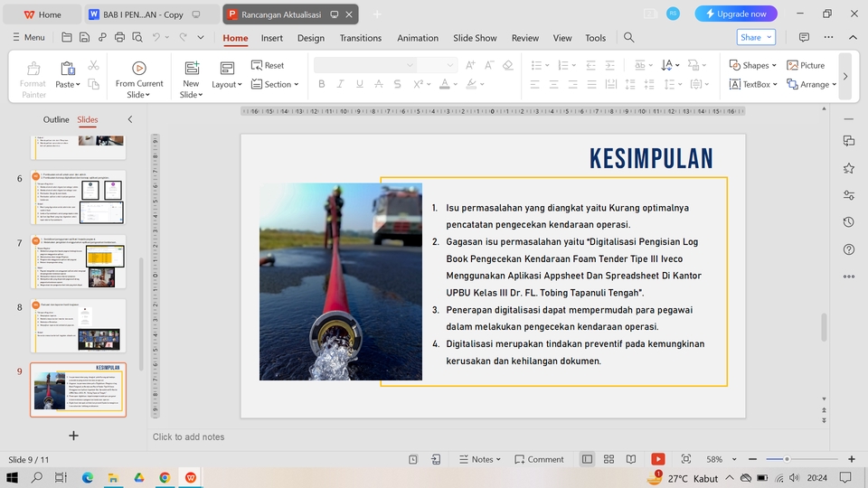Zoom in with plus button
The height and width of the screenshot is (488, 868).
tap(852, 459)
